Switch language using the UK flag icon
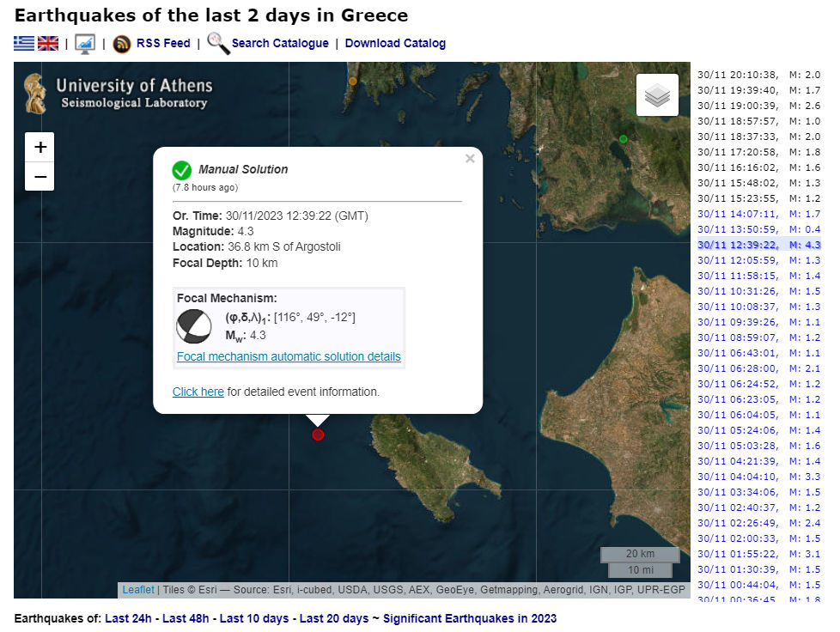840x632 pixels. (48, 44)
